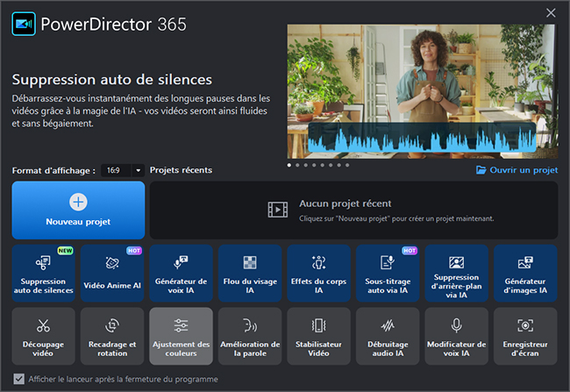570x392 pixels.
Task: Select the fourth carousel dot
Action: coord(314,165)
